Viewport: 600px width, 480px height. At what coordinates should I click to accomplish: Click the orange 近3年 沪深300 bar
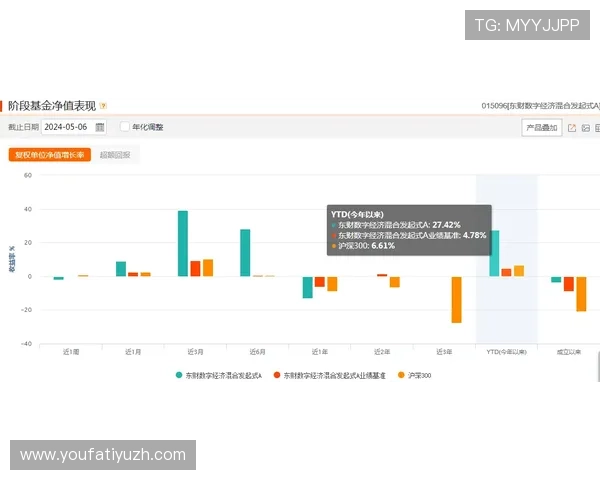coord(457,300)
